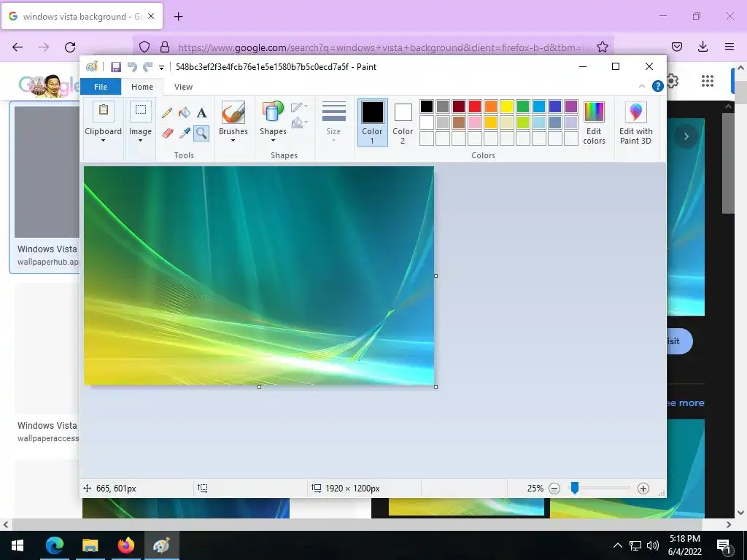This screenshot has height=560, width=747.
Task: Collapse the Paint ribbon with the chevron
Action: pos(642,86)
